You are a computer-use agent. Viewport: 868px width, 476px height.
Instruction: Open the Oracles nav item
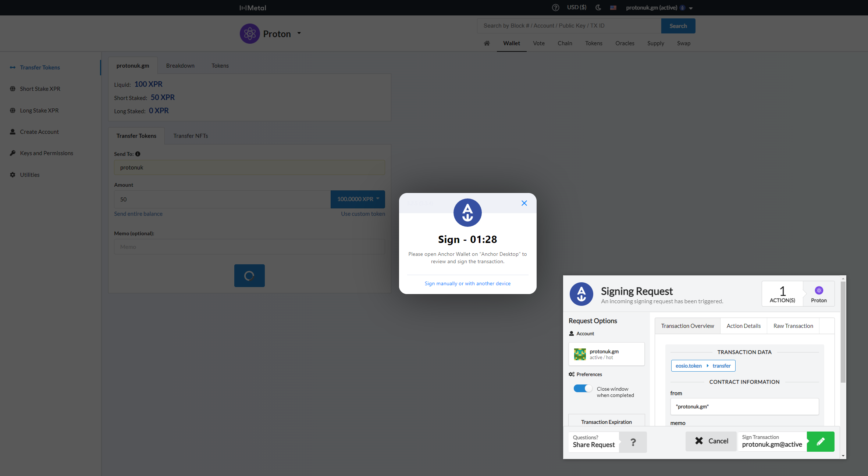click(x=625, y=43)
